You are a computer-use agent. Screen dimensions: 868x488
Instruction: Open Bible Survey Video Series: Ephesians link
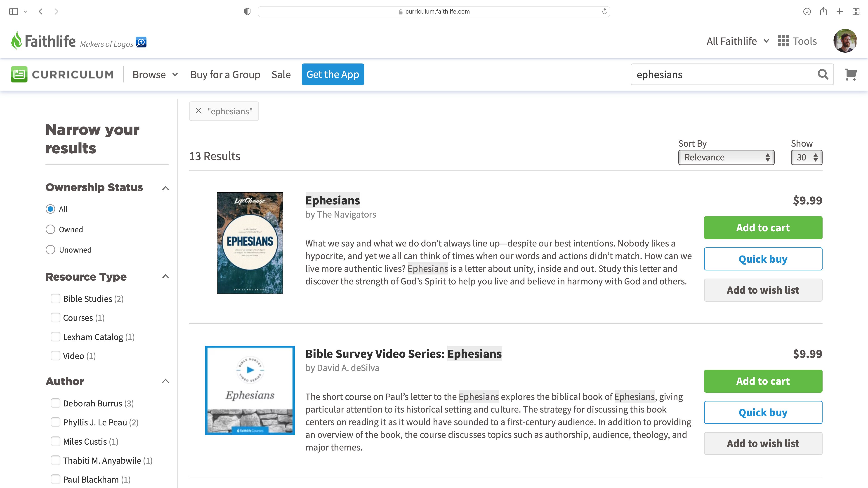coord(403,354)
